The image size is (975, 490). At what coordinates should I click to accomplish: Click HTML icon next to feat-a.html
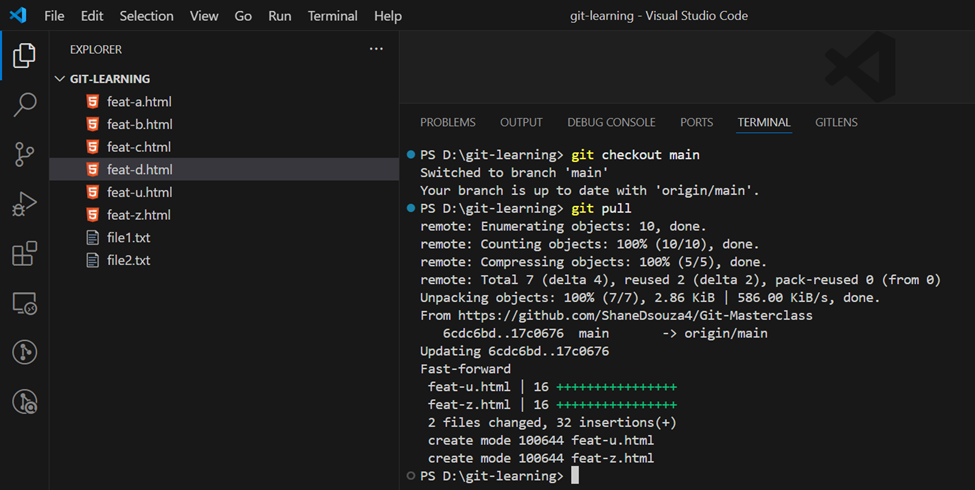pyautogui.click(x=93, y=101)
